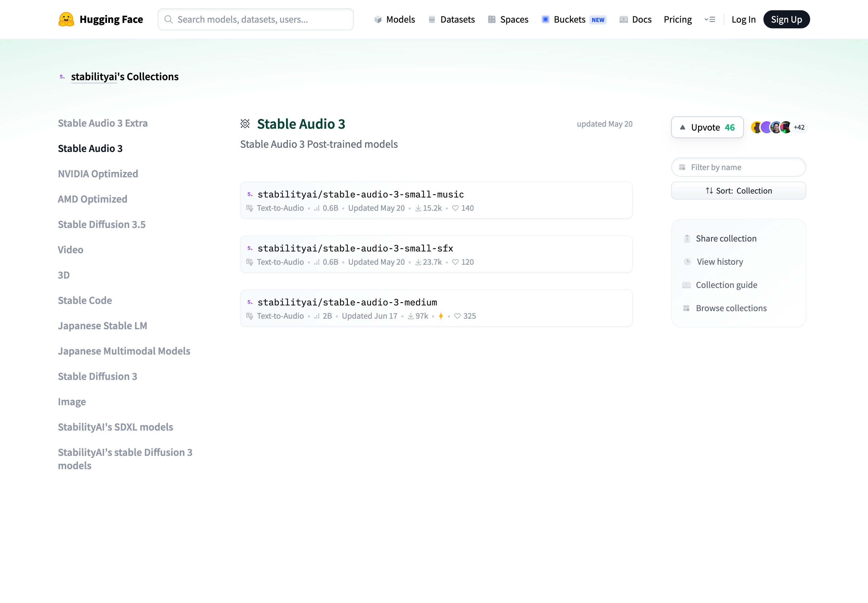Viewport: 868px width, 603px height.
Task: Select Stable Diffusion 3.5 collection in the sidebar
Action: tap(102, 224)
